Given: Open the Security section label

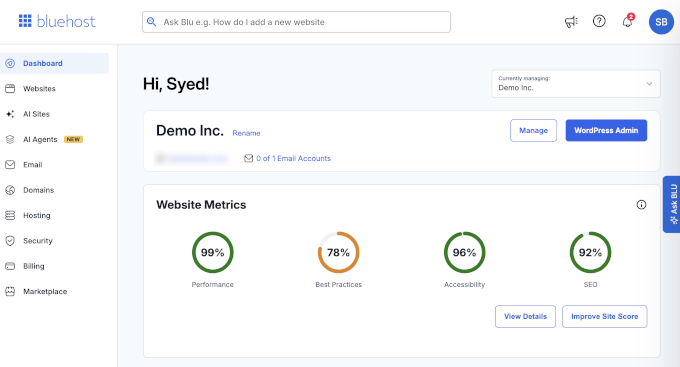Looking at the screenshot, I should click(38, 241).
